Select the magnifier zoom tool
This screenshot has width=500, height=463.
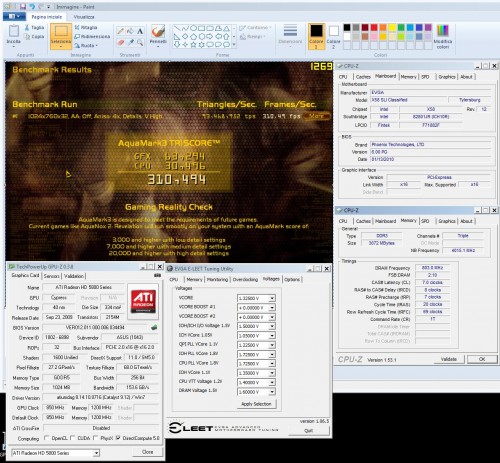[140, 42]
